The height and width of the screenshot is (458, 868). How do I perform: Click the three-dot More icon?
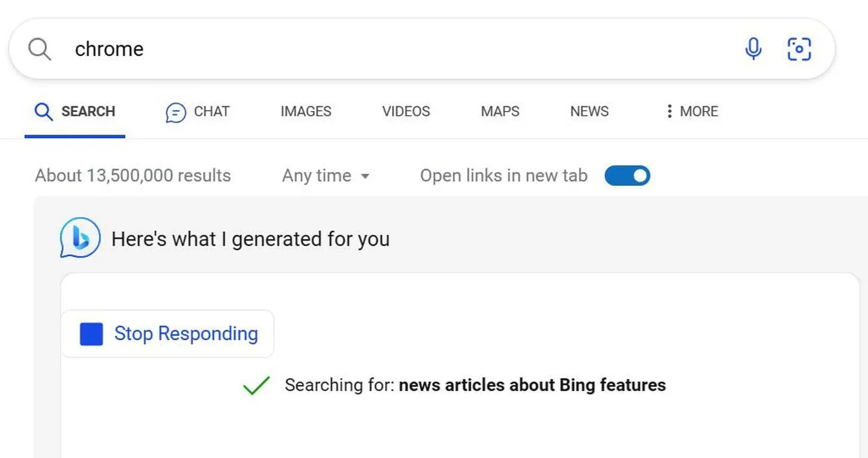669,111
